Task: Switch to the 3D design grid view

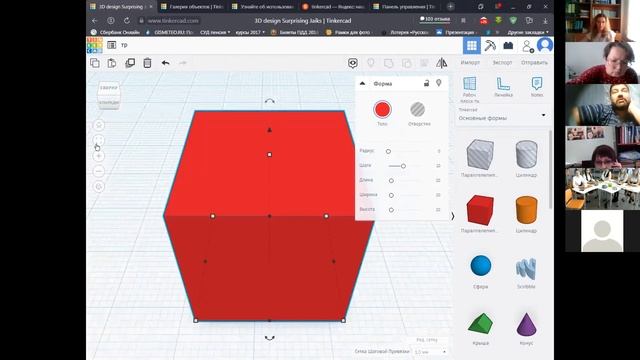Action: pos(471,45)
